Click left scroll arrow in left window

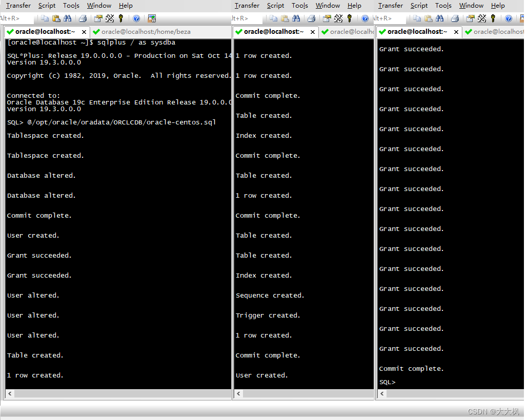[x=10, y=393]
